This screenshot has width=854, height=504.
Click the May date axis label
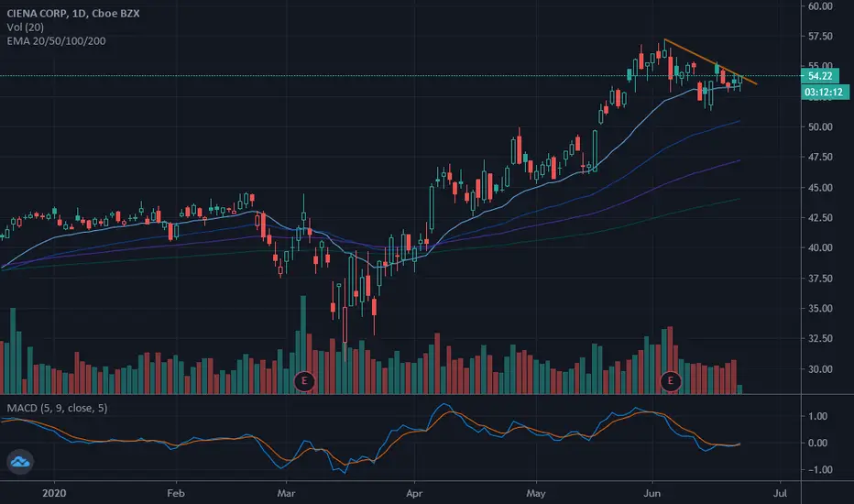point(536,493)
